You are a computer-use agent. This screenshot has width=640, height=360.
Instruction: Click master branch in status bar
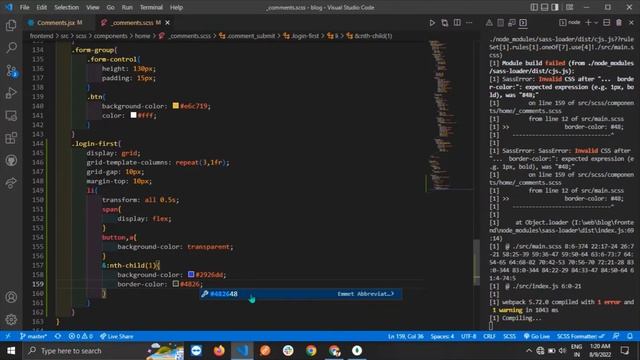(x=33, y=336)
